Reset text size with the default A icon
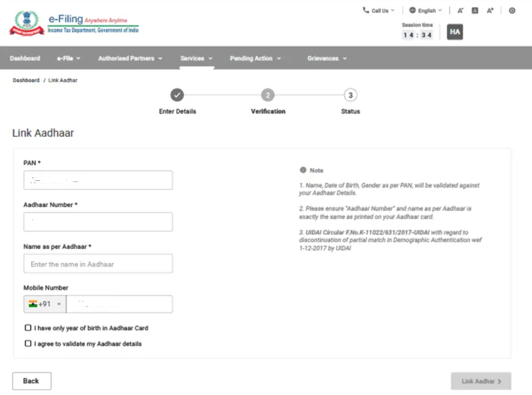This screenshot has height=395, width=532. click(x=475, y=10)
